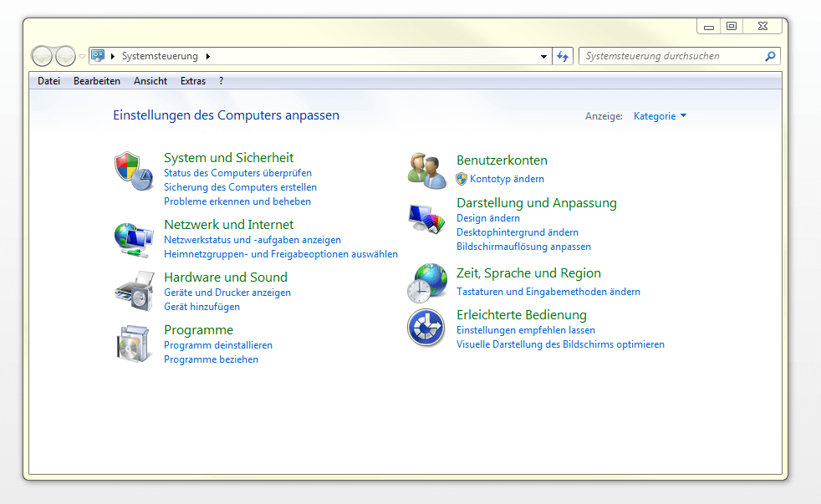Expand arrow after Systemsteuerung breadcrumb
This screenshot has width=821, height=504.
click(x=208, y=56)
